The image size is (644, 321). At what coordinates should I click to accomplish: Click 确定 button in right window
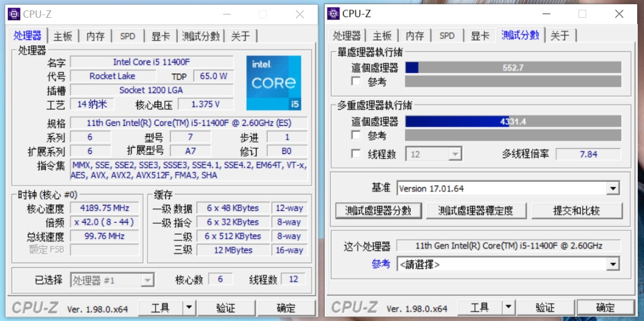(x=606, y=307)
